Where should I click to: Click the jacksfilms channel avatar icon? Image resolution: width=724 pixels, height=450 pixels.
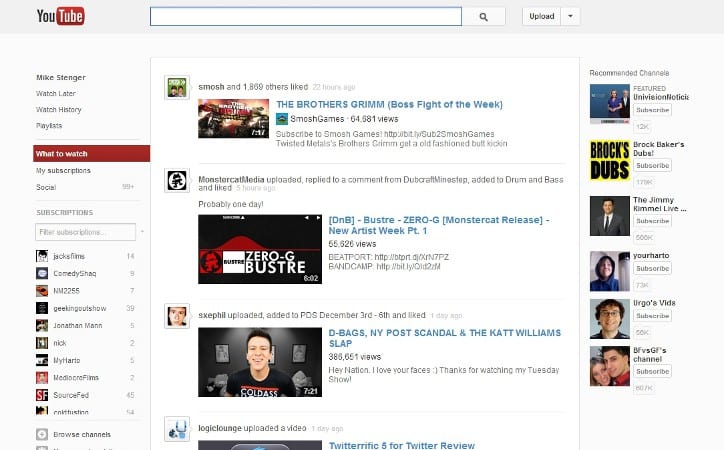tap(42, 256)
